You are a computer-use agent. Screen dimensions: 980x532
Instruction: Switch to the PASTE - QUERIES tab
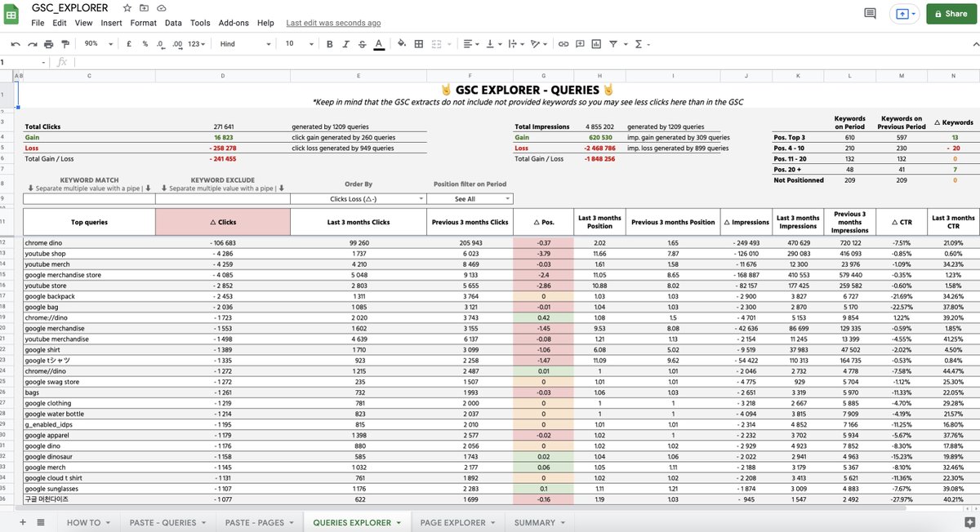click(167, 522)
